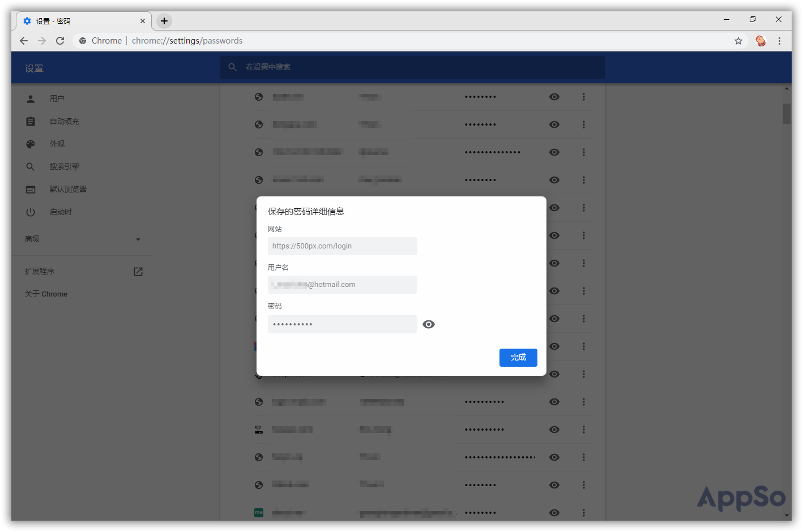Click the 完成 button to close dialog
Image resolution: width=803 pixels, height=532 pixels.
point(518,358)
